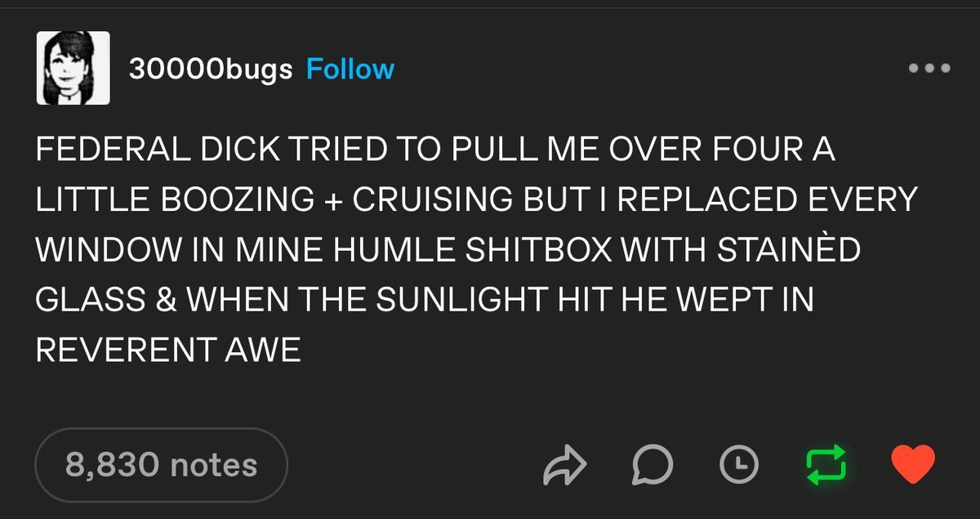The width and height of the screenshot is (980, 519).
Task: Reply to the stained glass post
Action: (x=652, y=465)
